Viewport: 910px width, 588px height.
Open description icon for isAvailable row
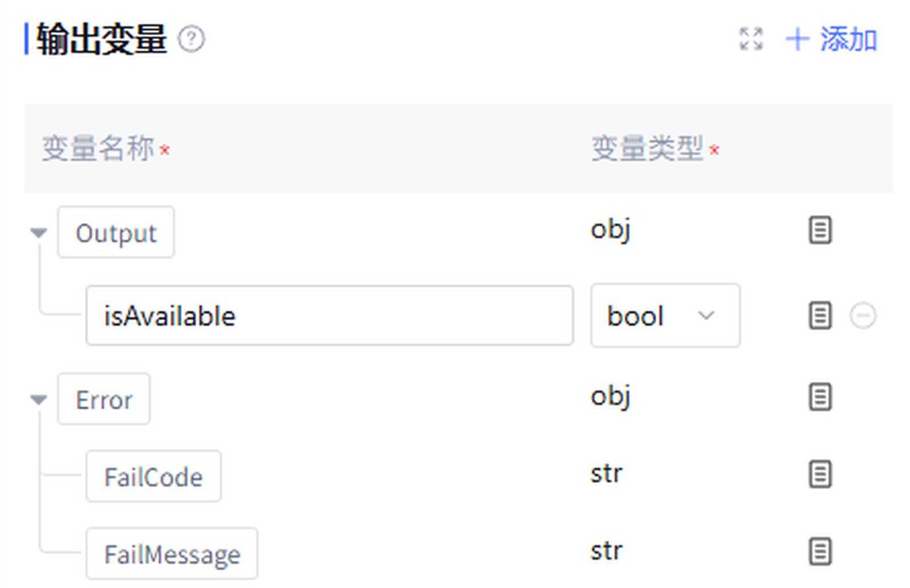[820, 316]
